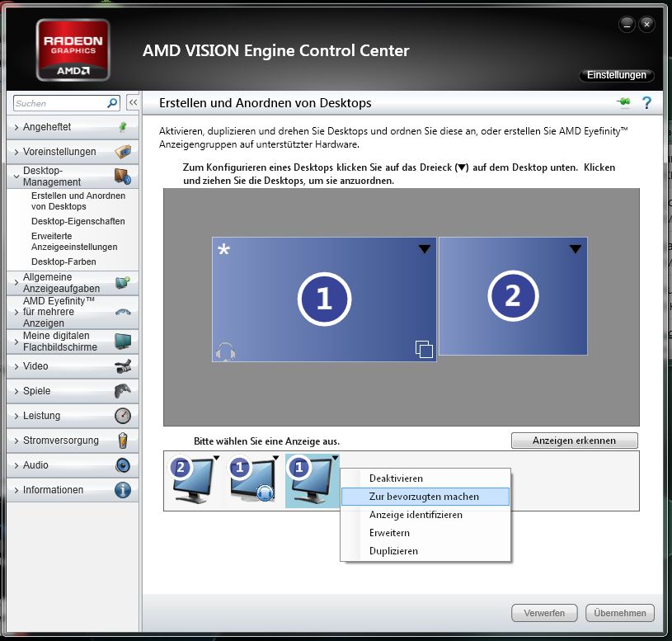Click the Allgemeine Anzeigeaufgaben icon
672x641 pixels.
(123, 283)
